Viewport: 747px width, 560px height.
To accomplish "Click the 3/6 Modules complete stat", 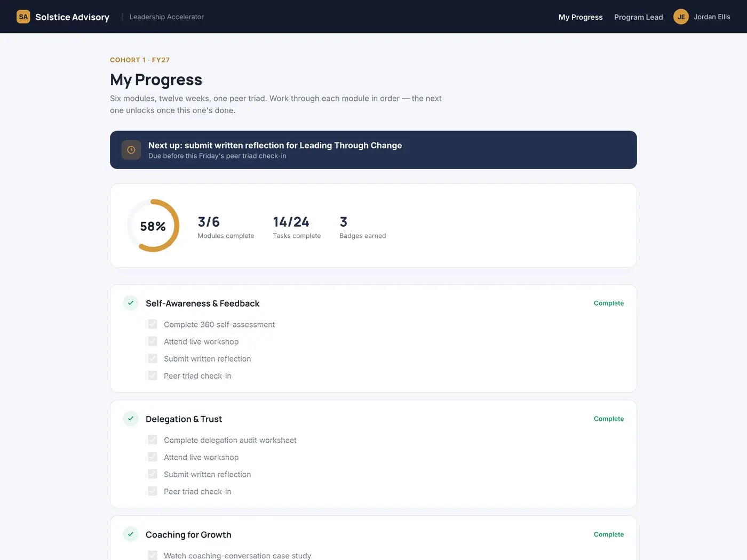I will 226,227.
